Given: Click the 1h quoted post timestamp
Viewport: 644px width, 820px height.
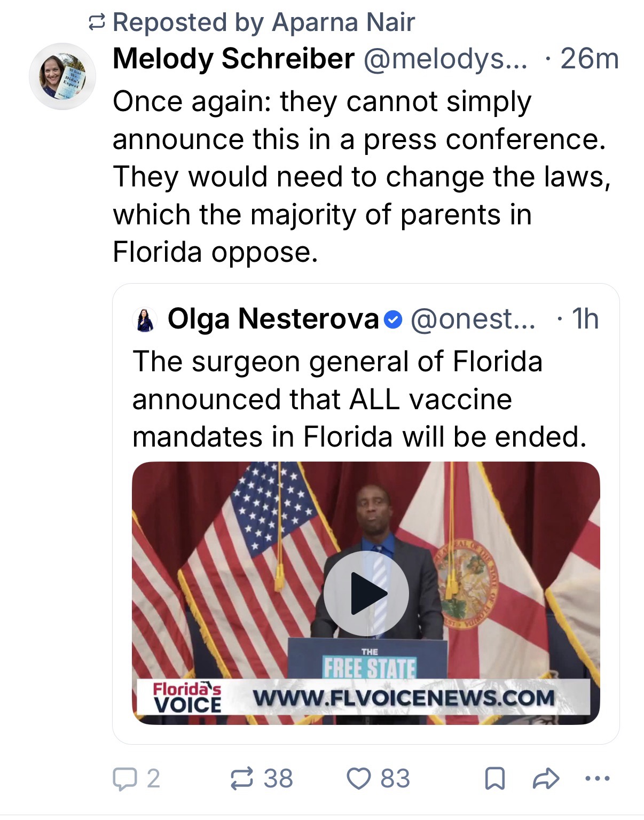Looking at the screenshot, I should [585, 319].
